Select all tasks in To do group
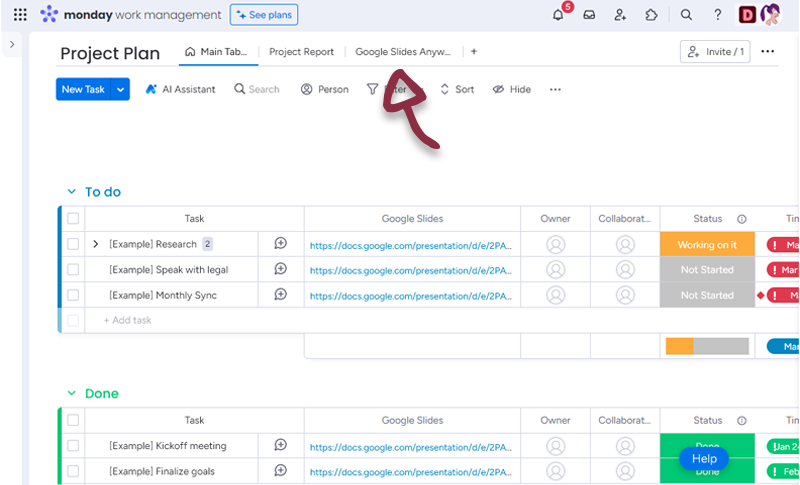 pos(73,219)
